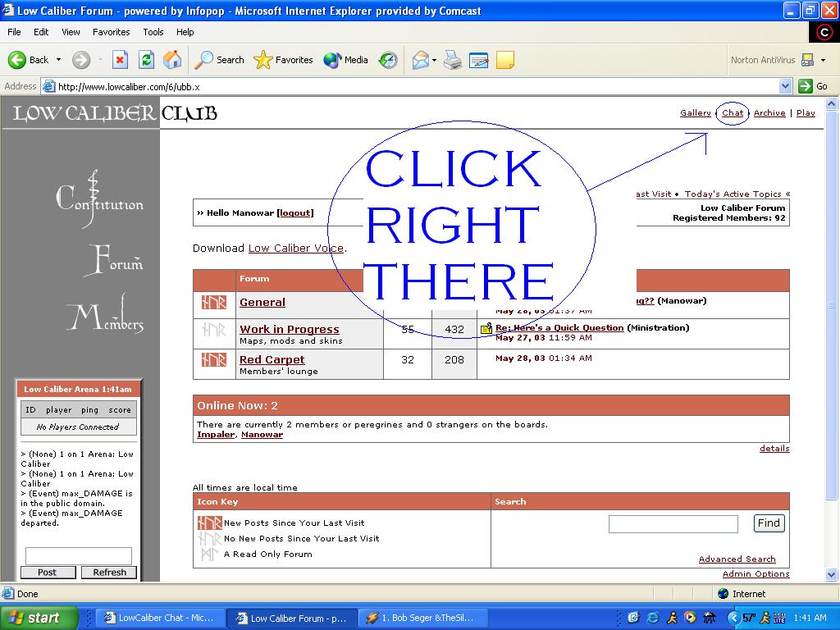
Task: Expand the Back button history dropdown arrow
Action: click(58, 60)
